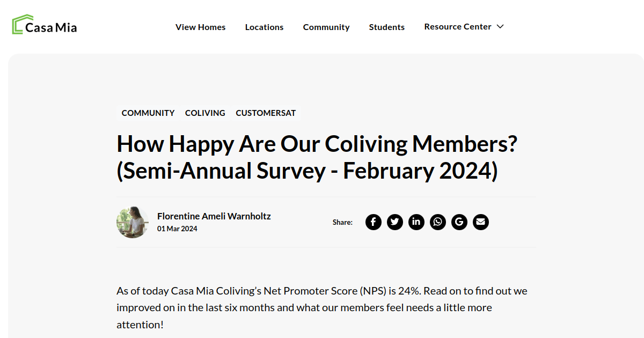Viewport: 644px width, 338px height.
Task: Expand the Resource Center chevron arrow
Action: coord(500,26)
